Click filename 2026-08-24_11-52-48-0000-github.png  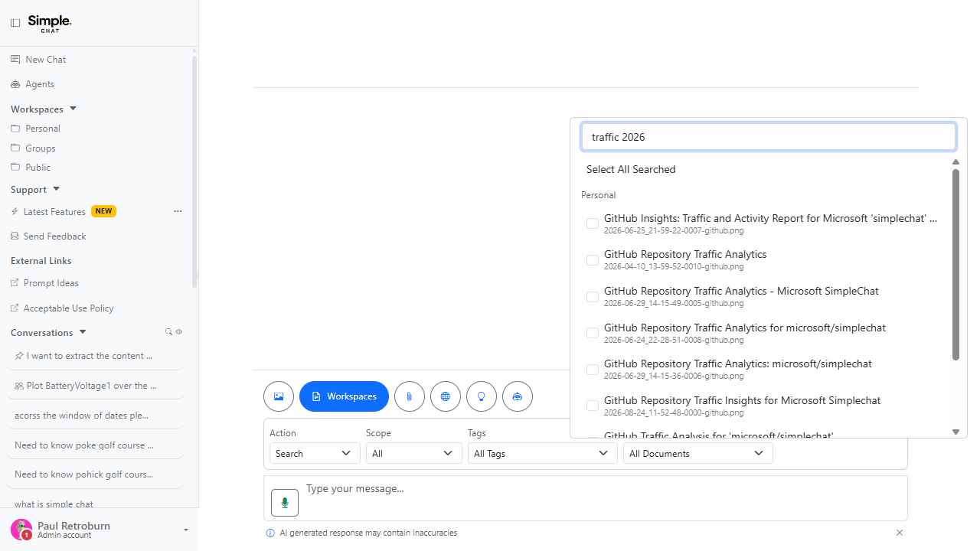674,412
